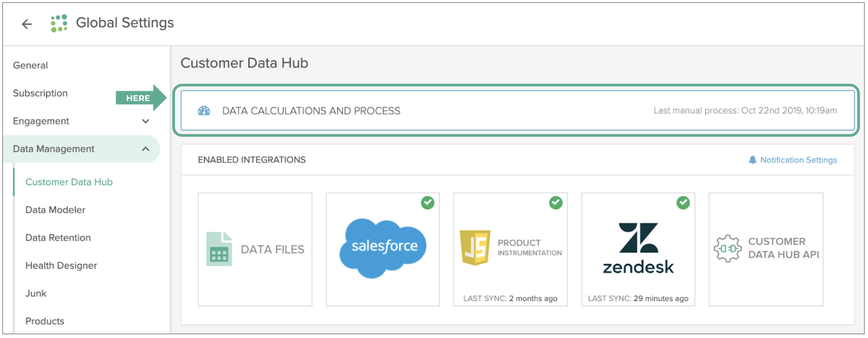Click the CUSTOMER DATA HUB API label
868x338 pixels.
click(783, 248)
